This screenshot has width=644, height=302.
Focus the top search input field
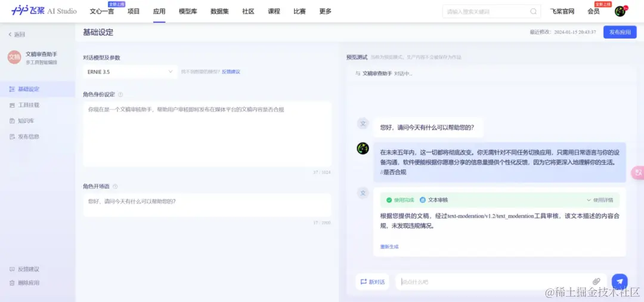point(491,11)
